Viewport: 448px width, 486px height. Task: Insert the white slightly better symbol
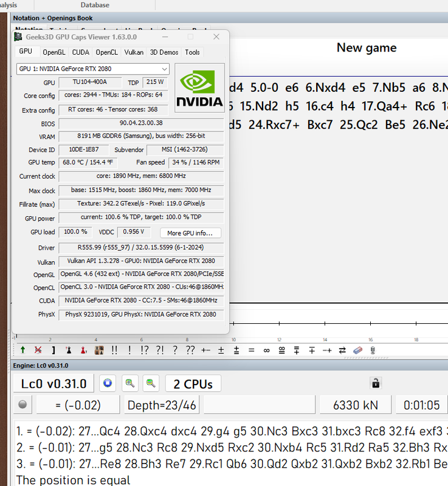pyautogui.click(x=236, y=351)
